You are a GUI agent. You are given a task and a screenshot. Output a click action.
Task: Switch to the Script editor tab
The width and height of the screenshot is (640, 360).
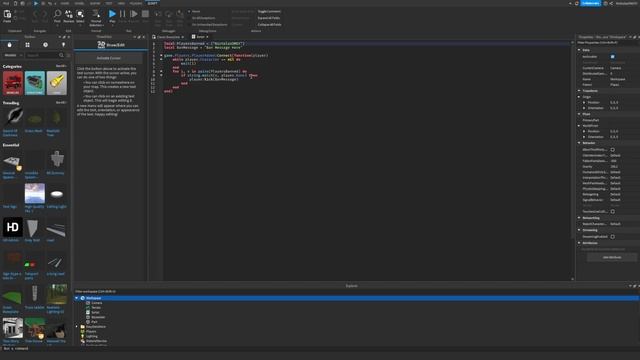(x=200, y=37)
